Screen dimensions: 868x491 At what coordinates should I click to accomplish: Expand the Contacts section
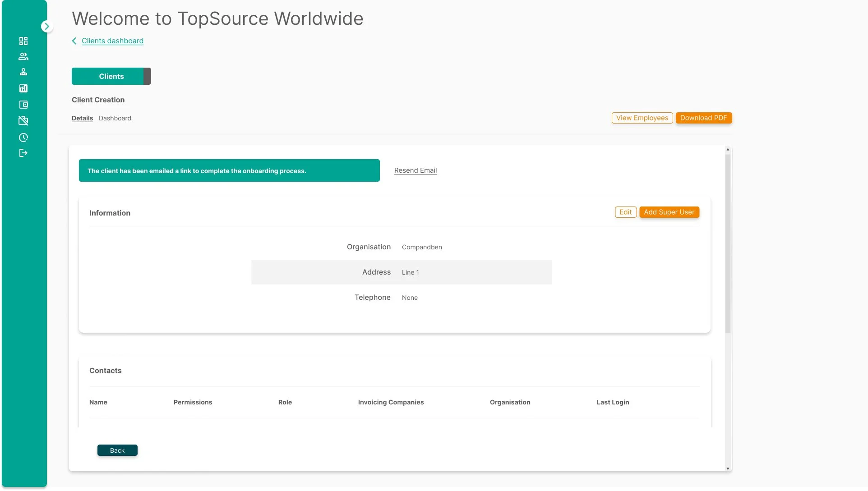105,370
